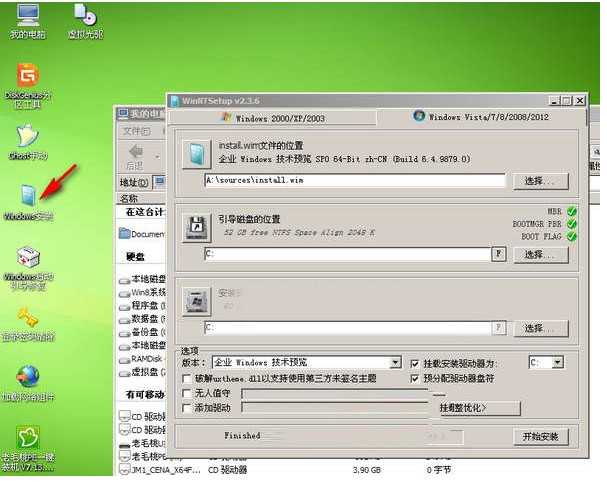Click 开始安装 button

[x=541, y=437]
